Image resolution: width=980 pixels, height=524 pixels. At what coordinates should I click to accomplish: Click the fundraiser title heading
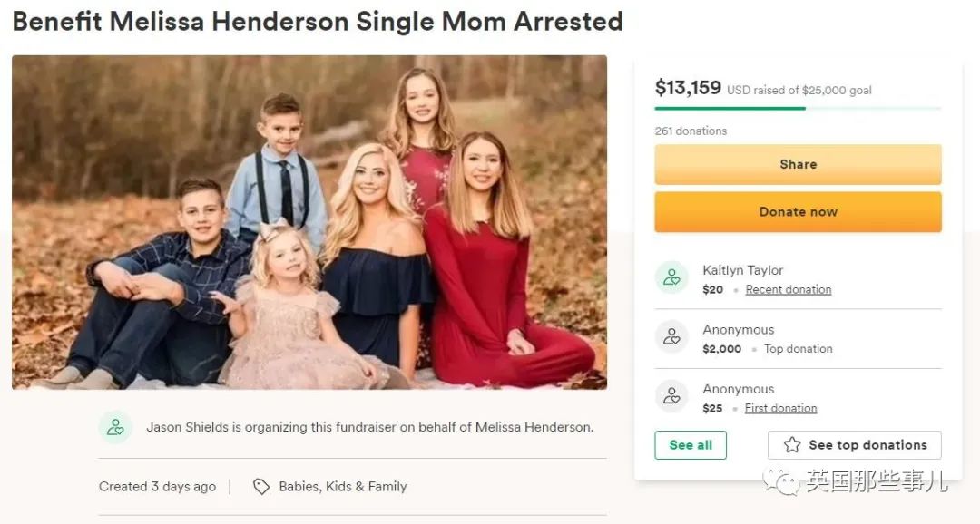pos(317,21)
